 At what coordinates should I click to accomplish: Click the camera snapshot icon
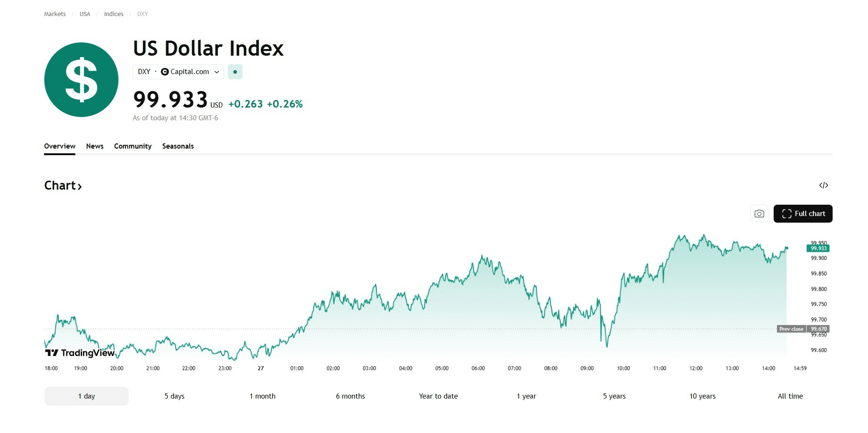coord(759,214)
